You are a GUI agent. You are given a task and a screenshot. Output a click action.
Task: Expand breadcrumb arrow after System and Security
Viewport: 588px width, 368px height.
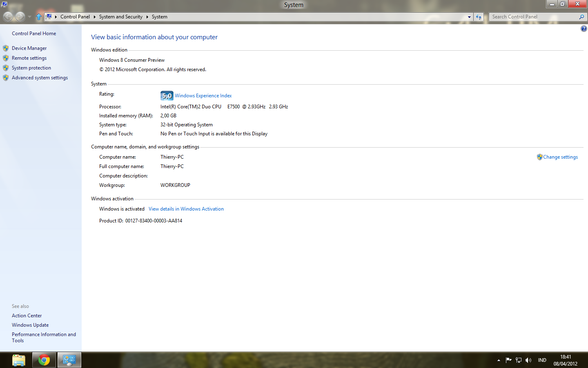click(147, 17)
